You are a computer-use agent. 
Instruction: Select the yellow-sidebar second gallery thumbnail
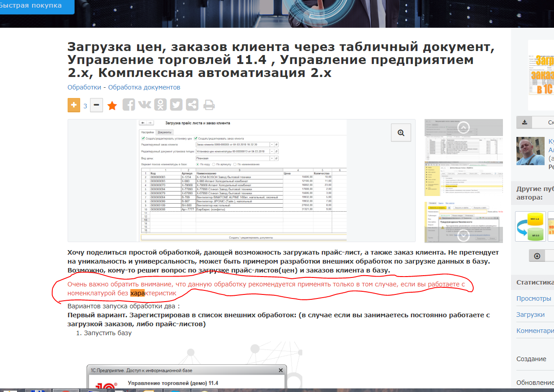[x=464, y=178]
